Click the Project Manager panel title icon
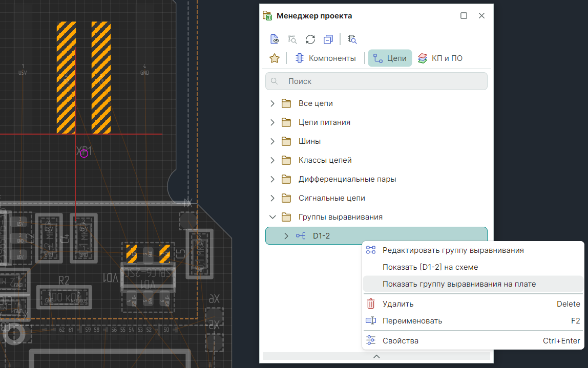This screenshot has height=368, width=588. click(x=267, y=16)
